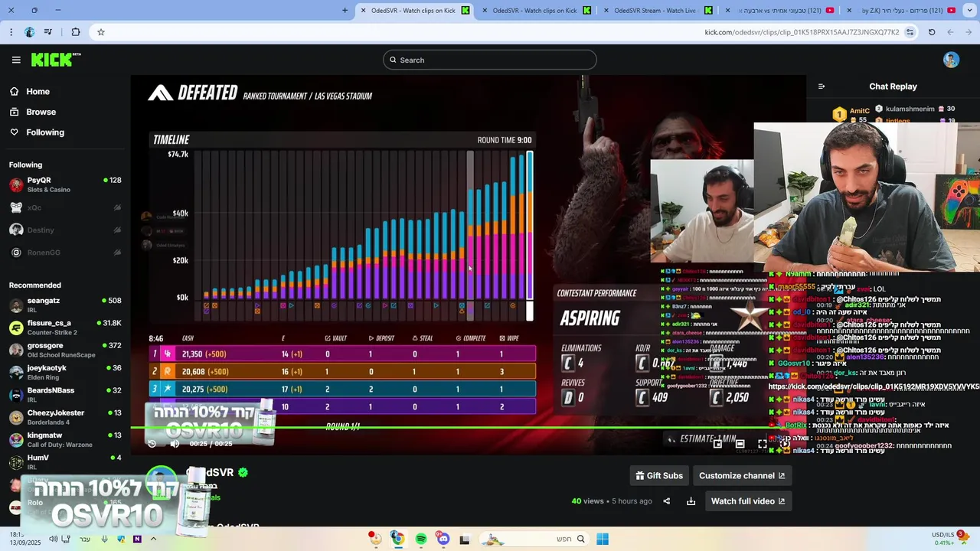Image resolution: width=980 pixels, height=551 pixels.
Task: Click the video progress bar
Action: (x=468, y=428)
